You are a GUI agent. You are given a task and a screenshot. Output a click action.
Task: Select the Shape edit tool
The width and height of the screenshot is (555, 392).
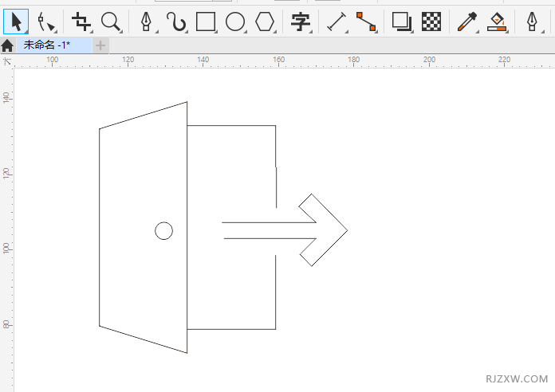tap(46, 22)
